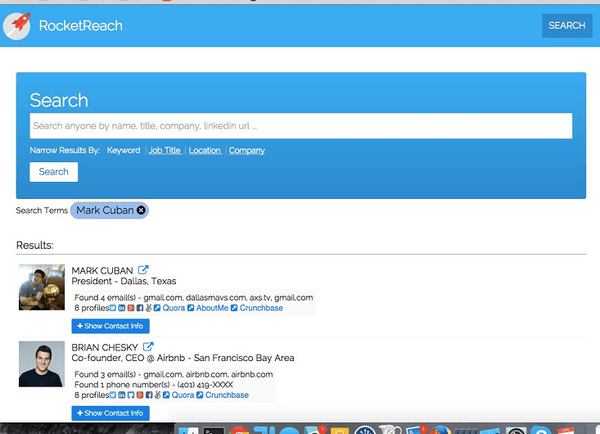This screenshot has width=600, height=434.
Task: Narrow results by Company
Action: coord(247,150)
